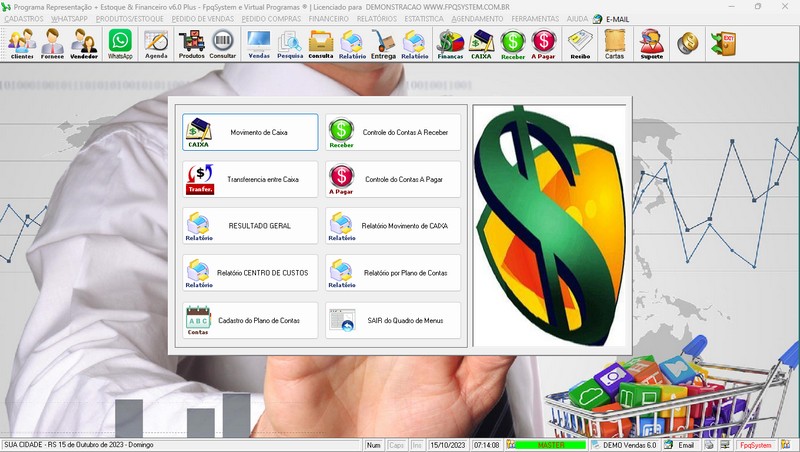Click the clock 07:14:08 in status bar
Image resolution: width=800 pixels, height=452 pixels.
tap(487, 445)
